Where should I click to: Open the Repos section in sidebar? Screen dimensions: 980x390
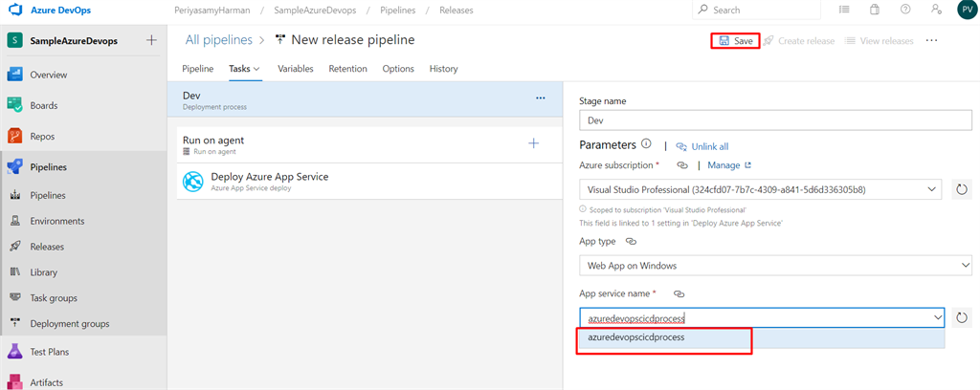click(42, 136)
